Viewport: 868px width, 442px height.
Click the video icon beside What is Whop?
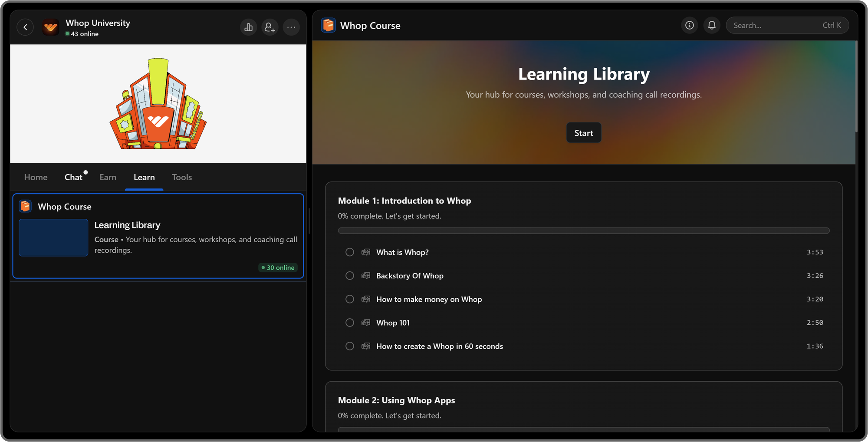366,252
